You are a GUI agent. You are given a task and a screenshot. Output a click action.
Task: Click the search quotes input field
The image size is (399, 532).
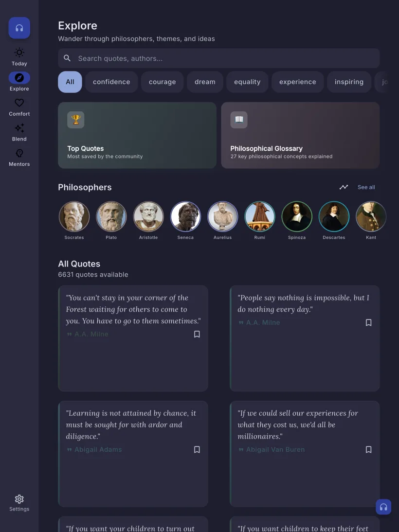[218, 58]
